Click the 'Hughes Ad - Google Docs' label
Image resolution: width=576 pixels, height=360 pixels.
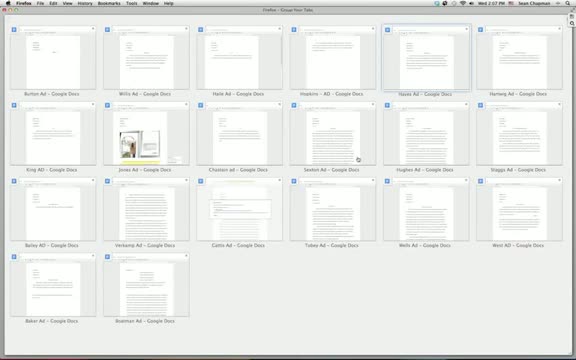pos(425,170)
